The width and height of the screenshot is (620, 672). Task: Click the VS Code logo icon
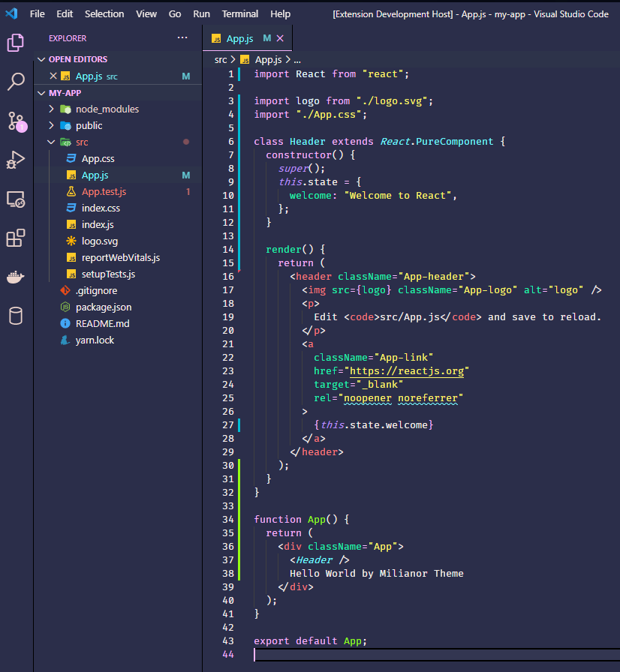click(x=11, y=13)
